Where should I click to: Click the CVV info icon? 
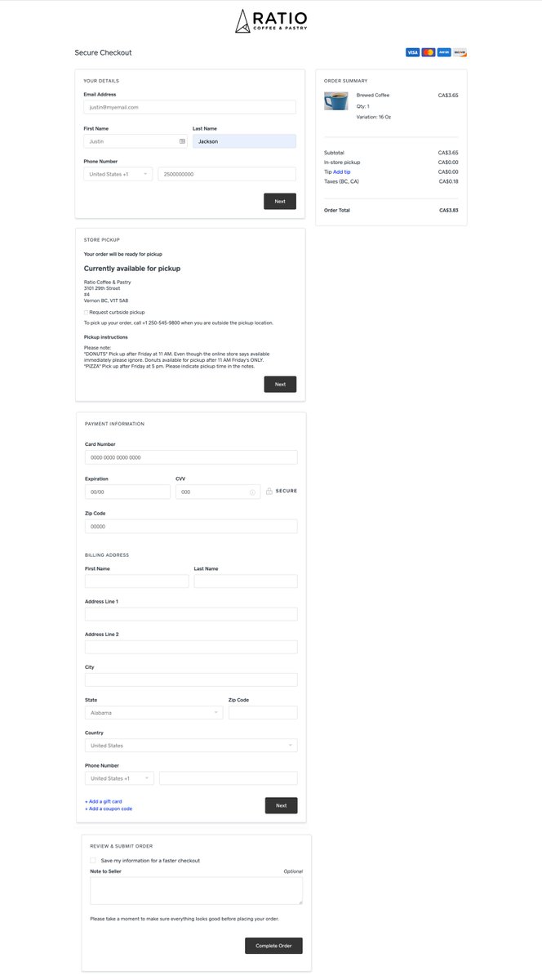[x=252, y=492]
